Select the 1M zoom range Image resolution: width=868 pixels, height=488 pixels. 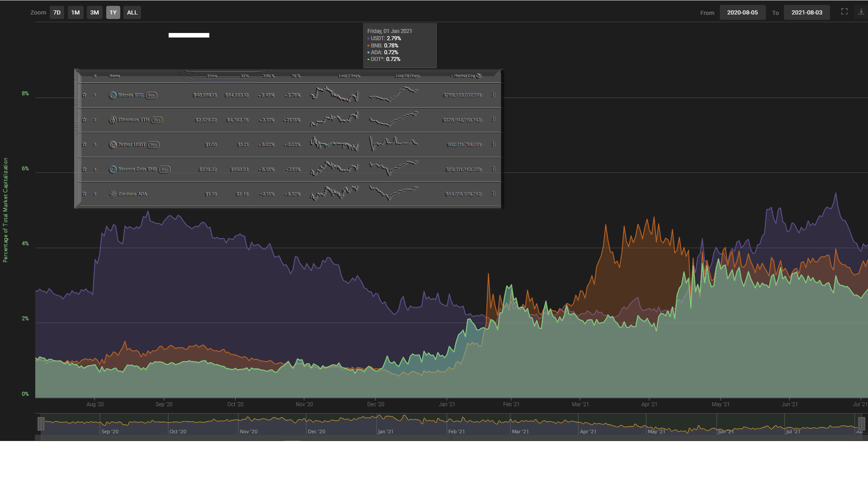tap(75, 13)
